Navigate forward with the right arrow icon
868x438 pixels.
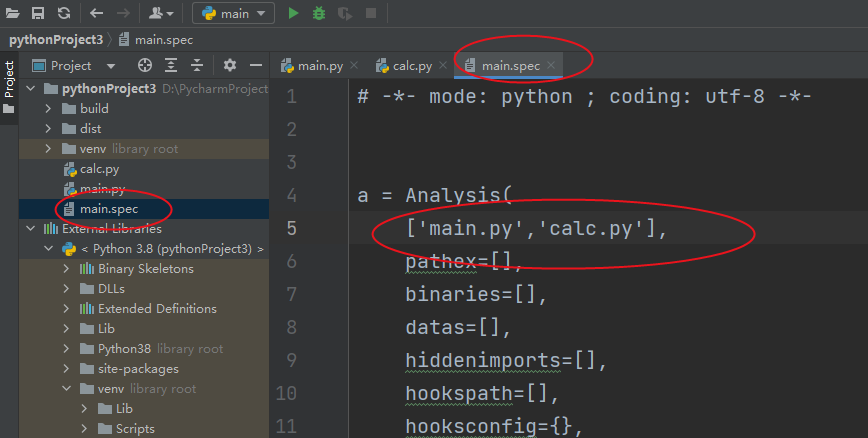123,13
